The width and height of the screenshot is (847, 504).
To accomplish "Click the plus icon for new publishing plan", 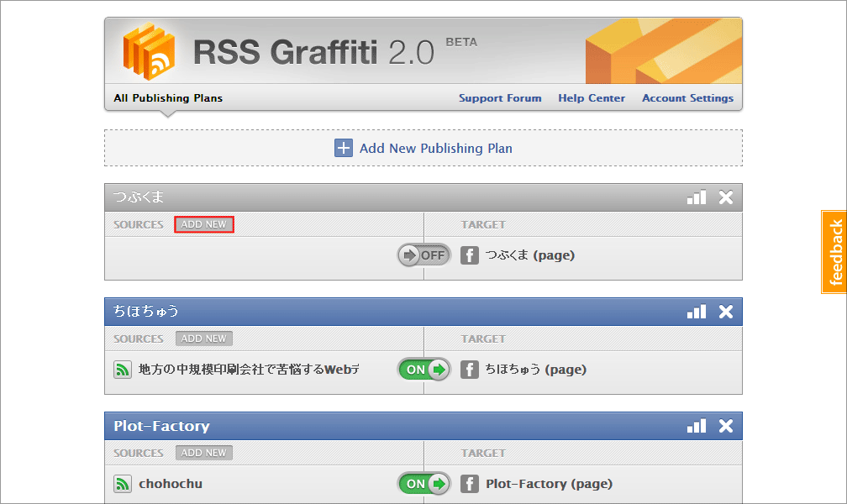I will 344,148.
